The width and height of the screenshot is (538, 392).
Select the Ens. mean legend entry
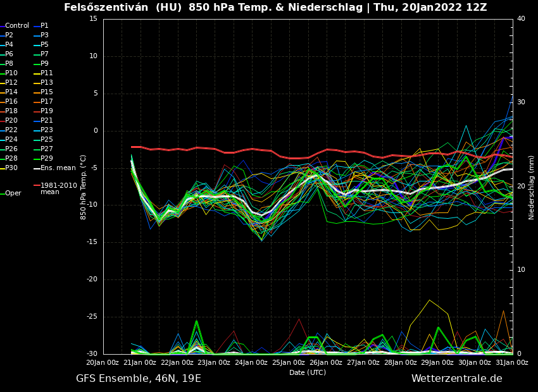(x=58, y=168)
